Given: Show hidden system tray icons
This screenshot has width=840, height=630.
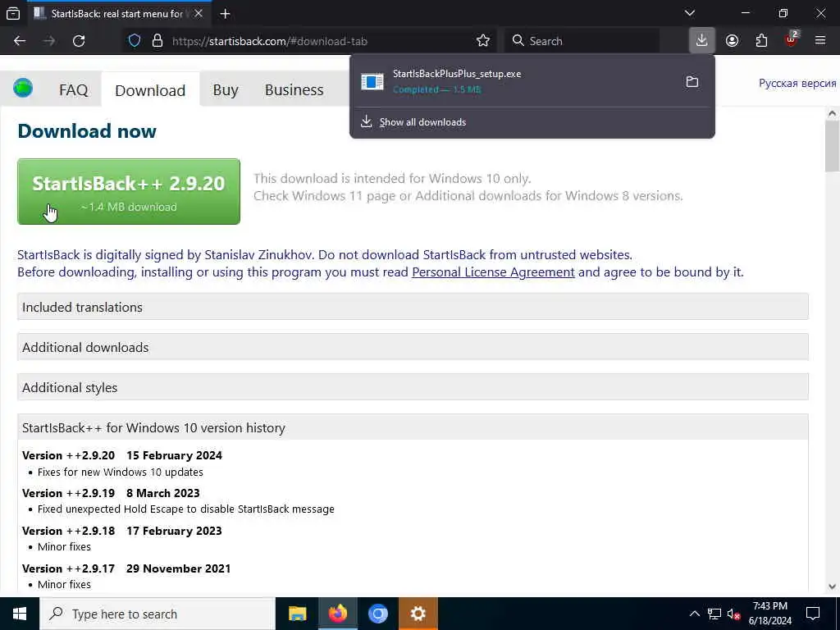Looking at the screenshot, I should click(694, 614).
